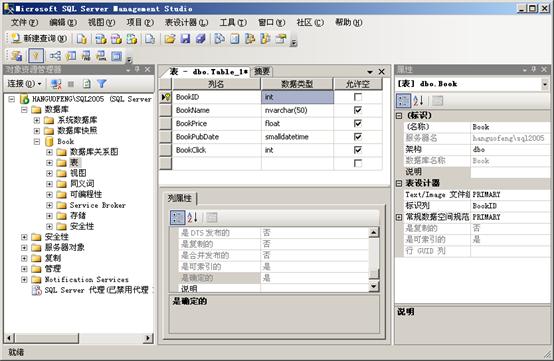Click the column properties scrollbar down arrow

coord(373,286)
